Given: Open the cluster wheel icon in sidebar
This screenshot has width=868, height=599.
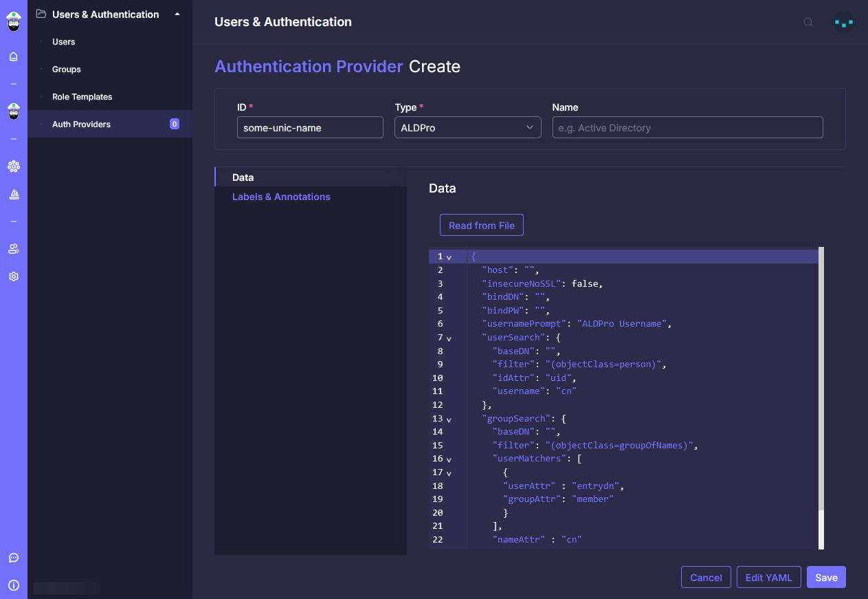Looking at the screenshot, I should [14, 166].
